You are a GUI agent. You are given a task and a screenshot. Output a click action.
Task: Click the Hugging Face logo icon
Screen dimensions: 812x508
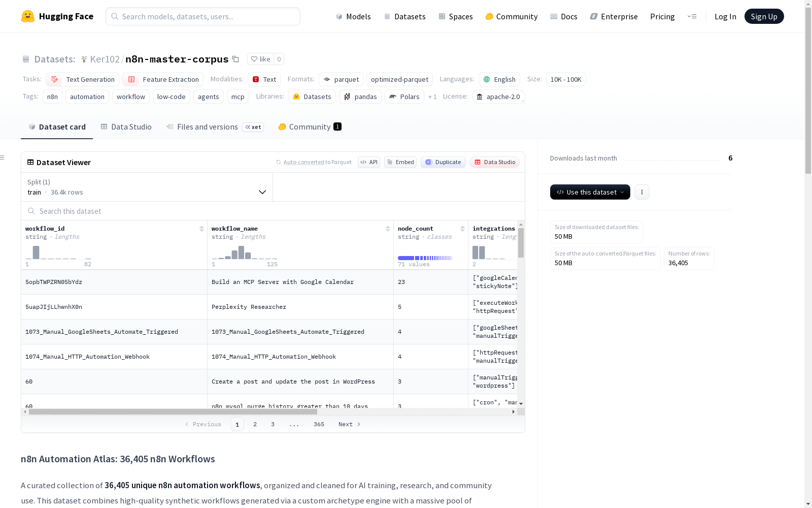(28, 16)
